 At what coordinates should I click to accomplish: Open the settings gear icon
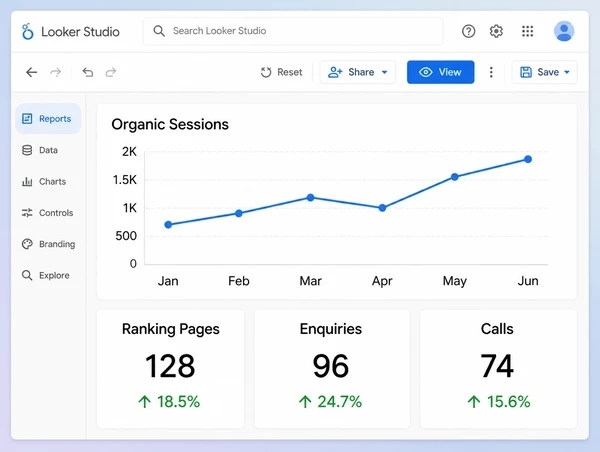pos(496,31)
